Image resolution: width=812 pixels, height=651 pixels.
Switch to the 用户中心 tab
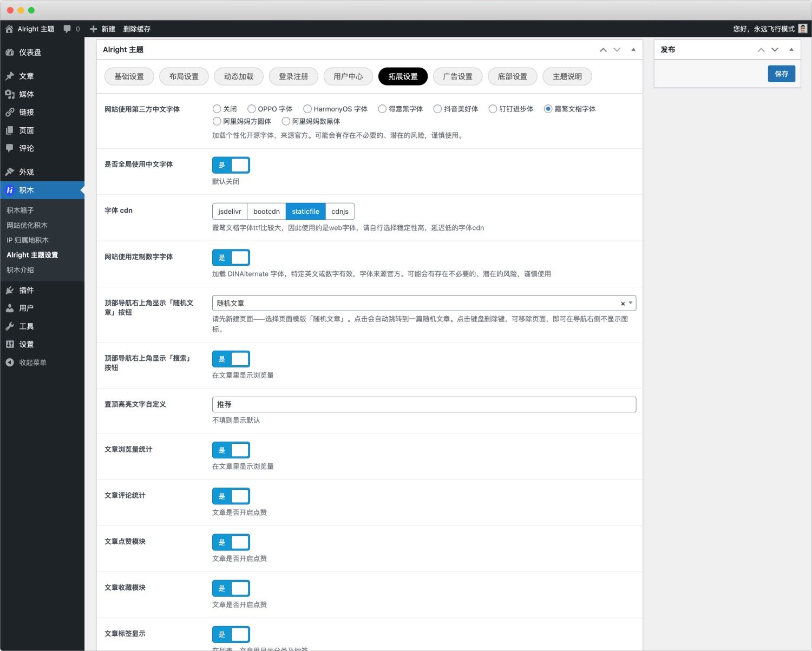click(348, 76)
